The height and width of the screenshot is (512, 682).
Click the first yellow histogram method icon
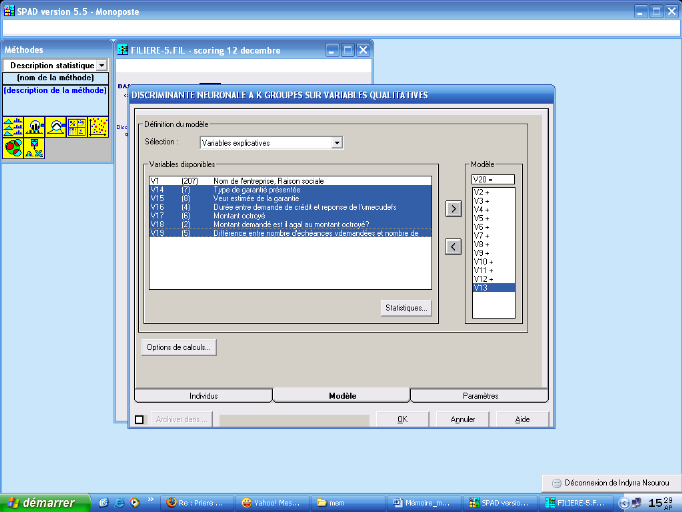click(x=14, y=127)
